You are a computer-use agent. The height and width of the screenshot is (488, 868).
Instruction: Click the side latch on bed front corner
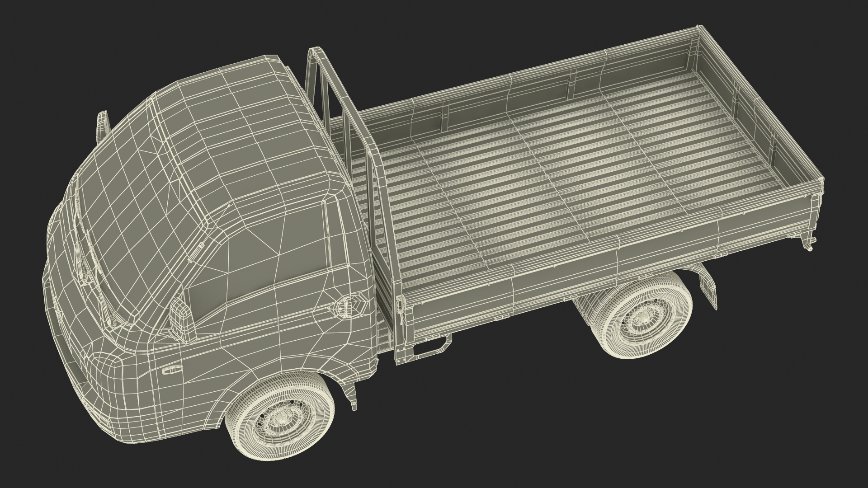(x=400, y=310)
